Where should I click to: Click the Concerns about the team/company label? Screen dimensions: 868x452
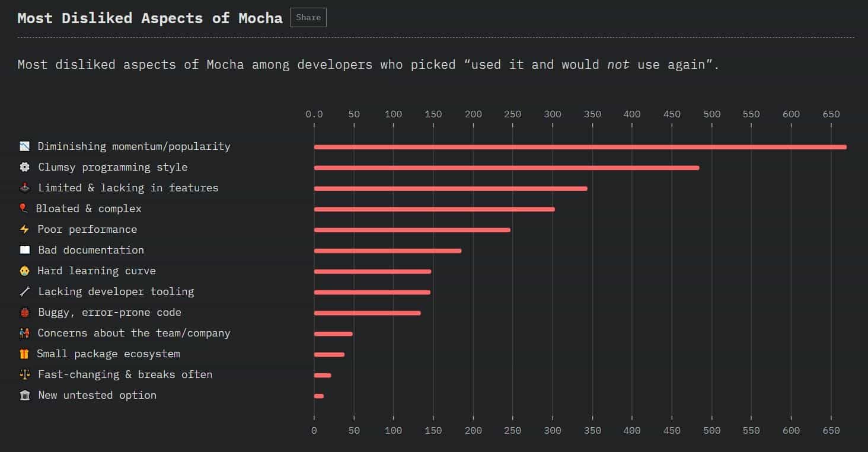point(133,333)
